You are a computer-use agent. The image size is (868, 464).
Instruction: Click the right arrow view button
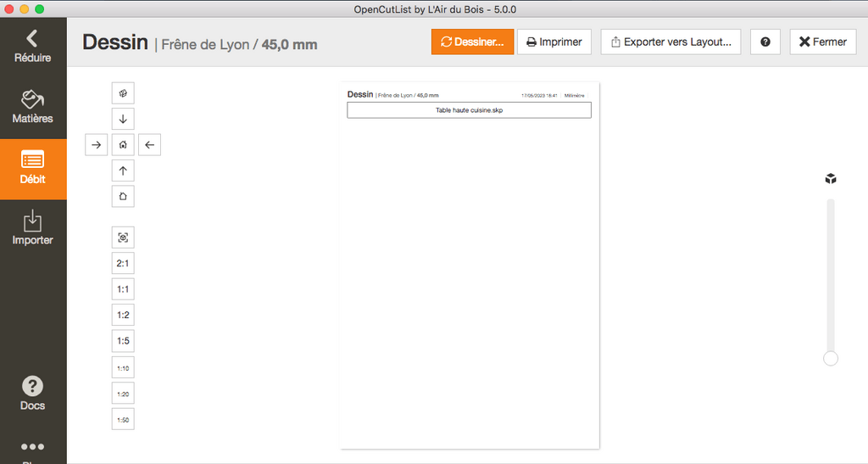(97, 144)
